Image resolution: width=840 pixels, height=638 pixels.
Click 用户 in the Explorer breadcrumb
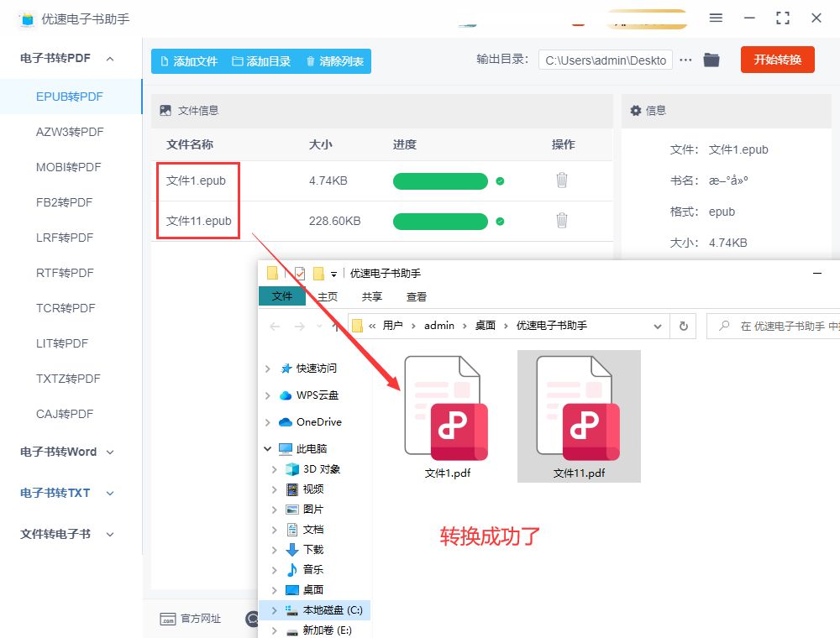[x=392, y=326]
